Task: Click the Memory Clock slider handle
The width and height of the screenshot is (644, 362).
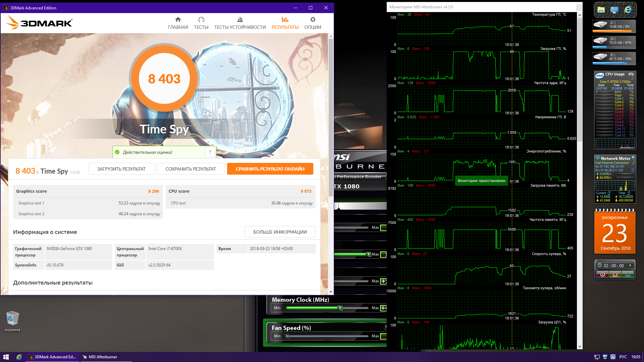Action: pyautogui.click(x=340, y=308)
